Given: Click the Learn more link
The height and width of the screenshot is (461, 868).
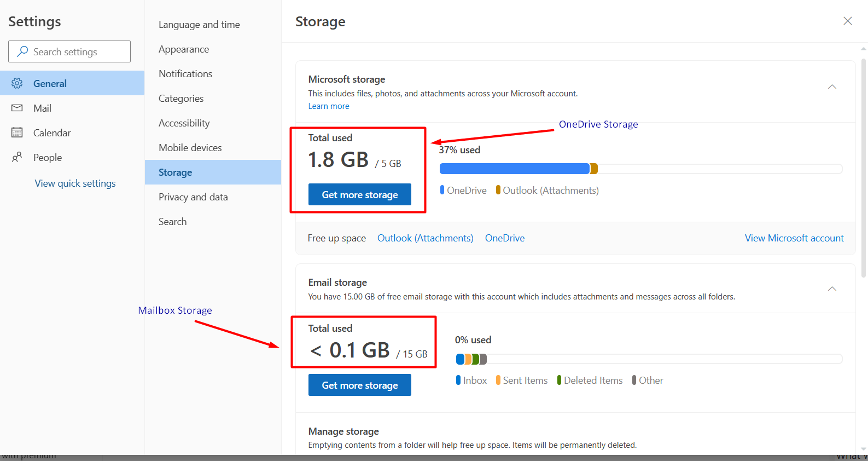Looking at the screenshot, I should point(328,106).
